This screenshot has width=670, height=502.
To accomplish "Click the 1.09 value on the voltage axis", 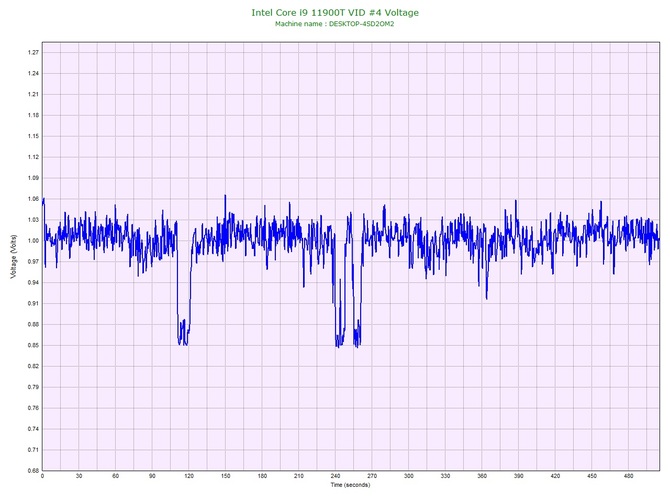I will point(33,178).
